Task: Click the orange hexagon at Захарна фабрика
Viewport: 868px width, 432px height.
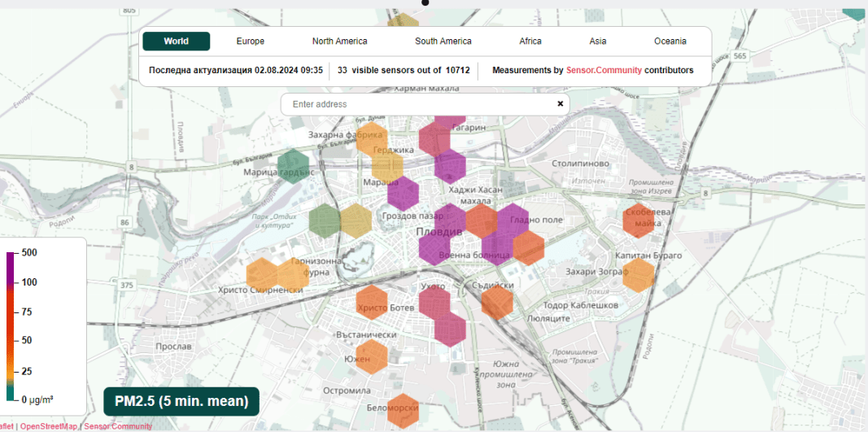Action: [372, 139]
